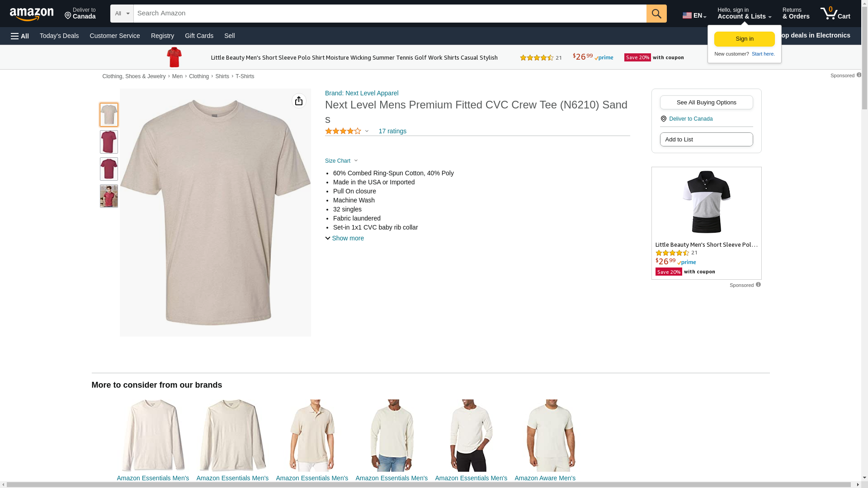Click See All Buying Options button
Viewport: 868px width, 488px height.
[706, 103]
